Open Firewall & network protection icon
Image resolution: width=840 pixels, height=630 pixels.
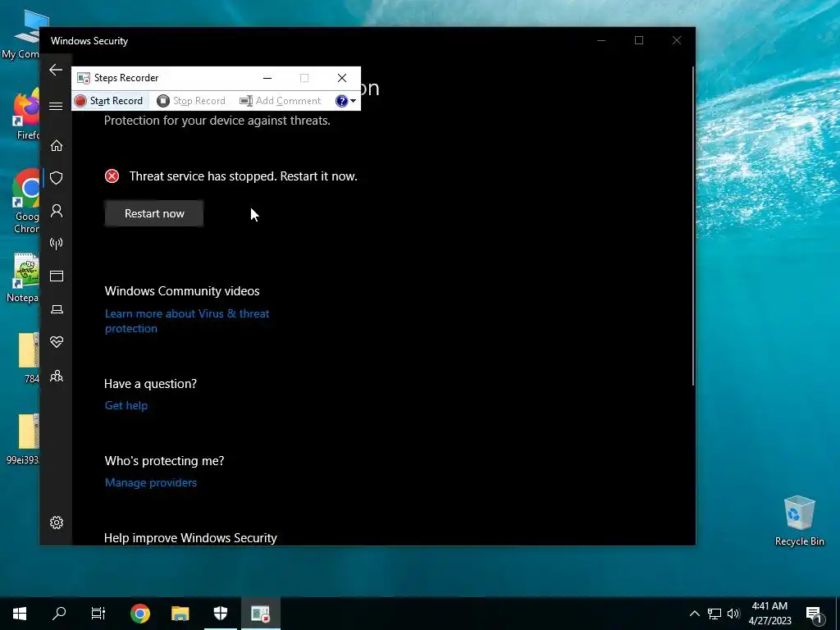pos(57,244)
